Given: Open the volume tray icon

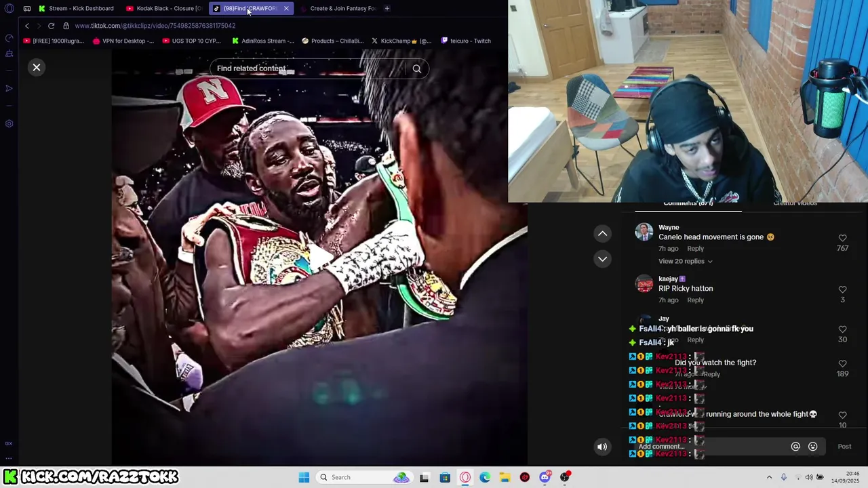Looking at the screenshot, I should pyautogui.click(x=809, y=477).
